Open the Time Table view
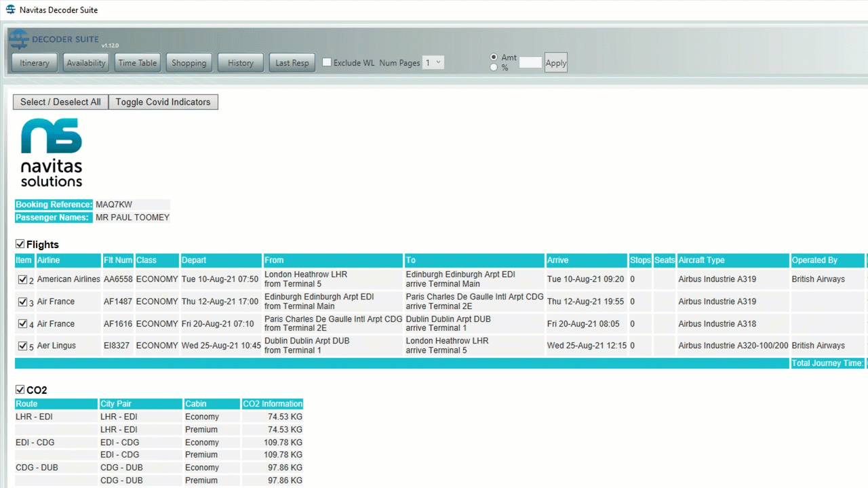Image resolution: width=868 pixels, height=488 pixels. point(138,63)
